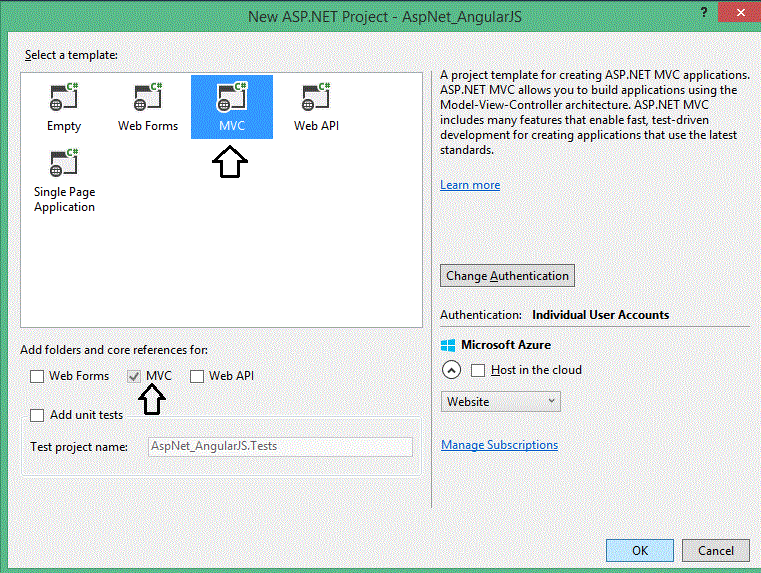This screenshot has height=573, width=761.
Task: Select Single Page Application template icon
Action: (x=64, y=163)
